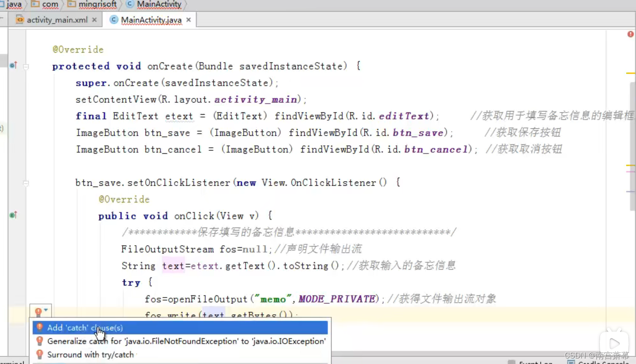Open the red intention bulb dropdown
636x364 pixels.
(x=41, y=311)
